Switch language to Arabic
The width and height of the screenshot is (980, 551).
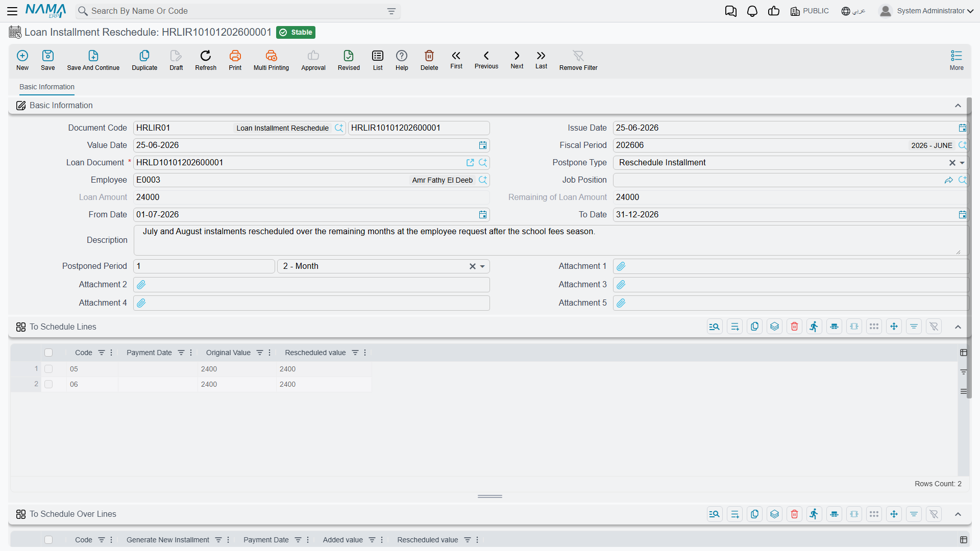point(853,11)
